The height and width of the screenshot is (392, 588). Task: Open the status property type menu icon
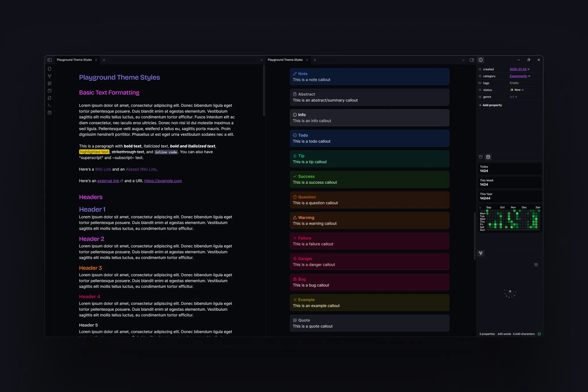(480, 90)
